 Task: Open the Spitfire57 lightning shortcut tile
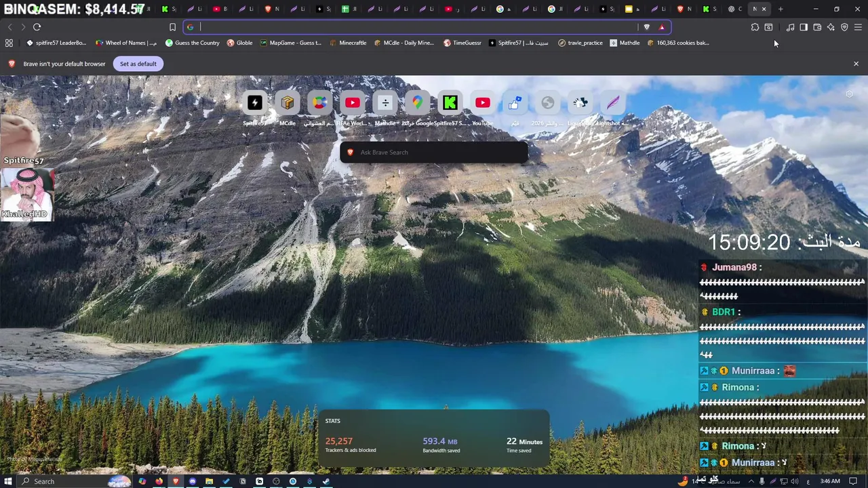[x=254, y=103]
